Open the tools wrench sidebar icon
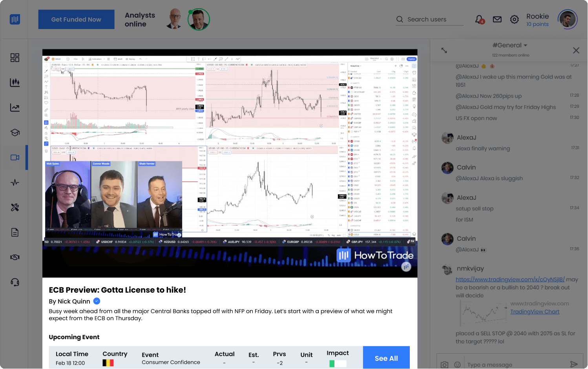This screenshot has height=369, width=588. [x=15, y=208]
